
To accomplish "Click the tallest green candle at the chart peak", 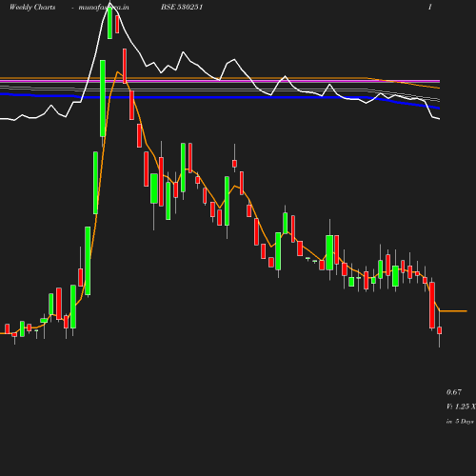I will 103,98.
